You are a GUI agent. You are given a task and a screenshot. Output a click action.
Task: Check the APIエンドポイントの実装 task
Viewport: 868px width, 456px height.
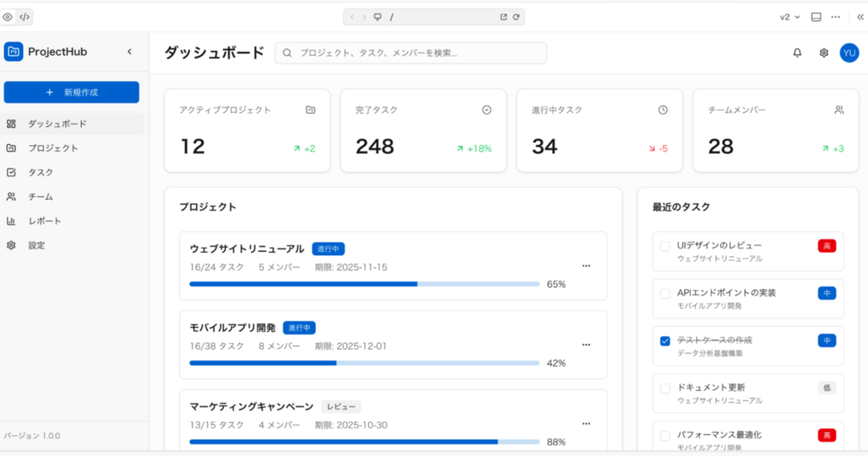[x=665, y=294]
